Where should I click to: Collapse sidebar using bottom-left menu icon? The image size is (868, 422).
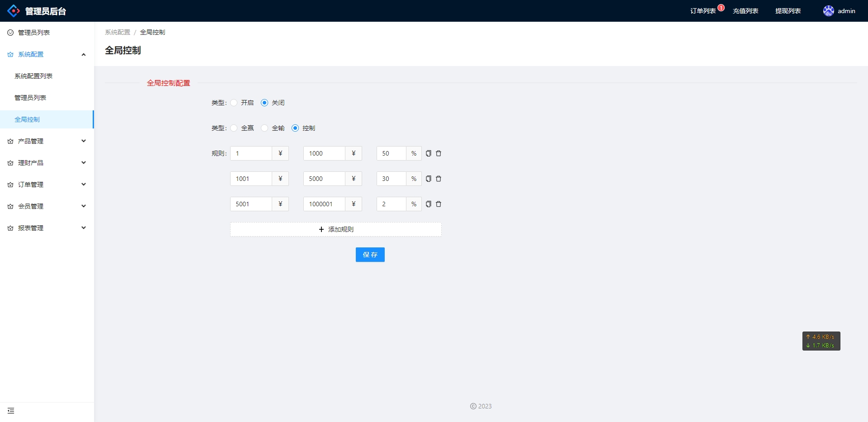(11, 411)
